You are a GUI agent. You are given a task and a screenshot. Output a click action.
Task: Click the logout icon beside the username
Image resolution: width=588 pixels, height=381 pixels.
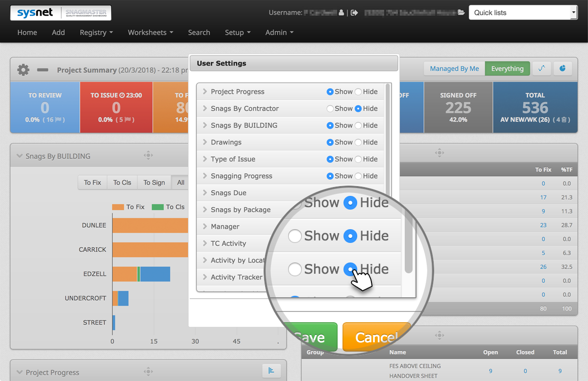tap(354, 13)
